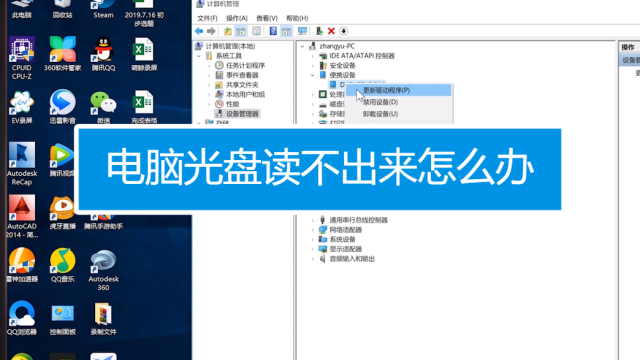Click the red X uninstall device icon
This screenshot has width=640, height=360.
(x=331, y=31)
